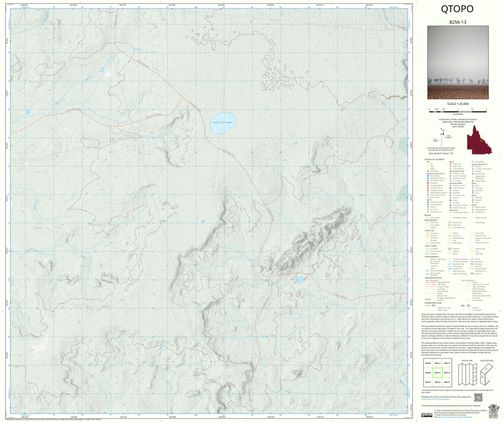The width and height of the screenshot is (504, 422).
Task: Click the QTOPO map title
Action: pyautogui.click(x=457, y=9)
